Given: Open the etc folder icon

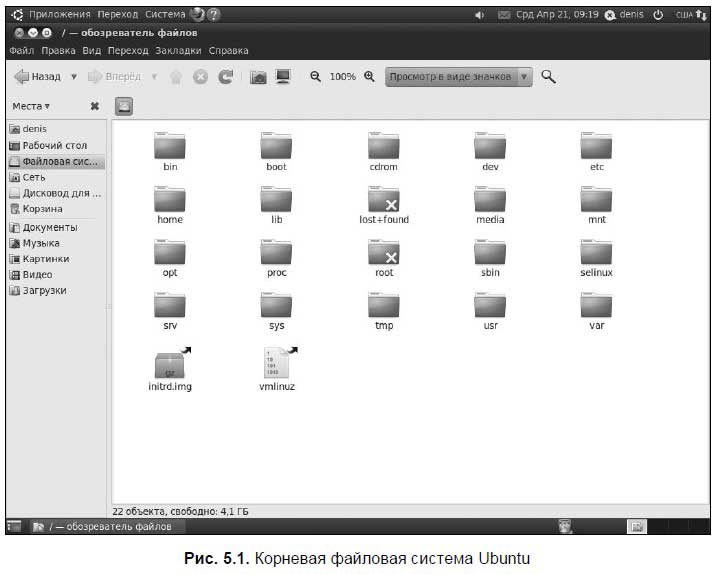Looking at the screenshot, I should [597, 147].
